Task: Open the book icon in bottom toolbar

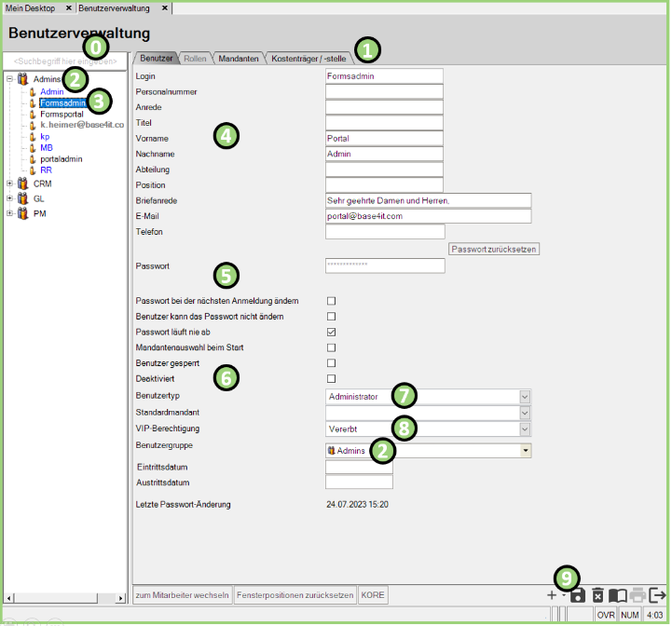Action: click(x=618, y=595)
